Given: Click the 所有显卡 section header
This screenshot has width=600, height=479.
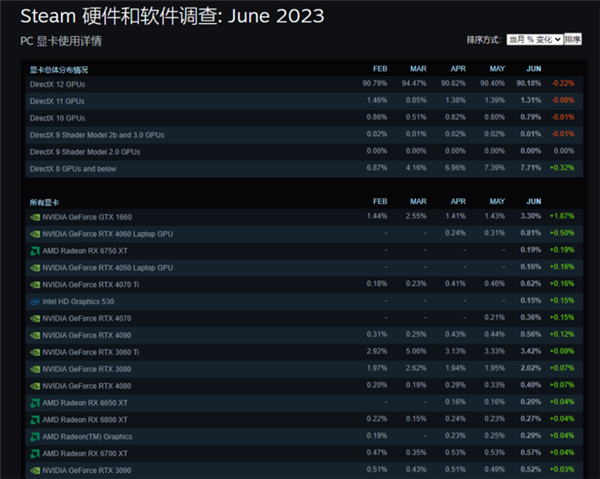Looking at the screenshot, I should click(x=44, y=202).
